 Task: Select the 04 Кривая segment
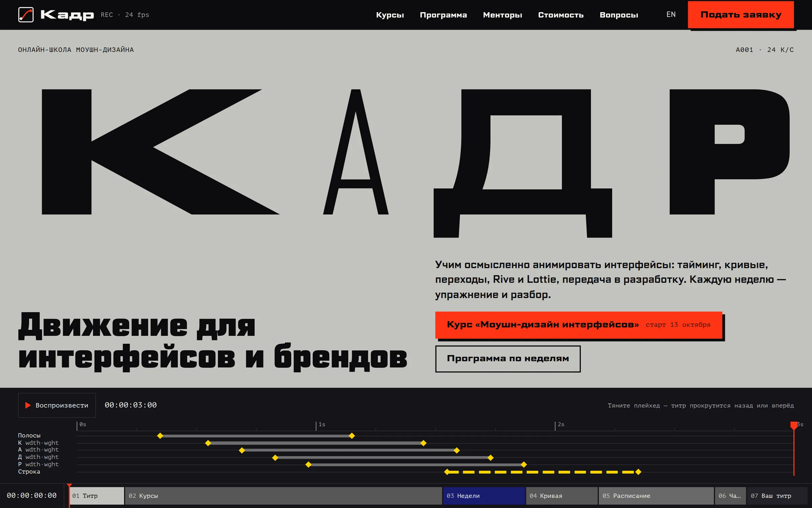(562, 496)
